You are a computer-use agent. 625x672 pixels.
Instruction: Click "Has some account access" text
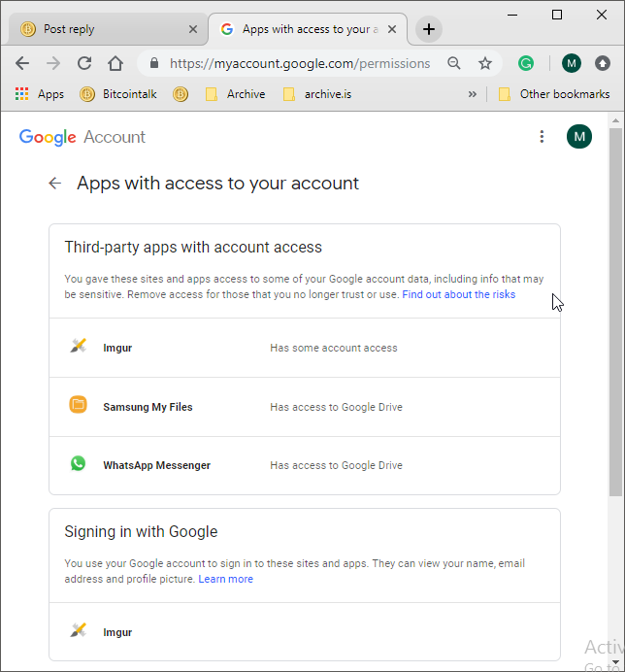334,348
